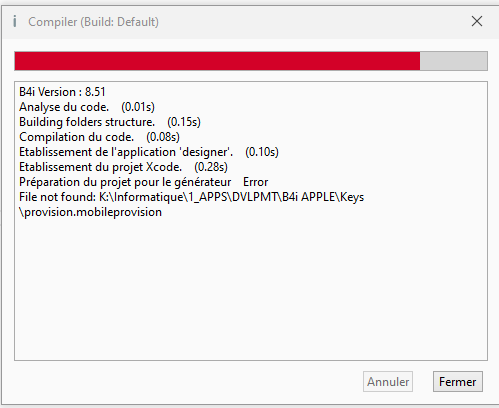
Task: Close the Compiler dialog with X
Action: tap(477, 21)
